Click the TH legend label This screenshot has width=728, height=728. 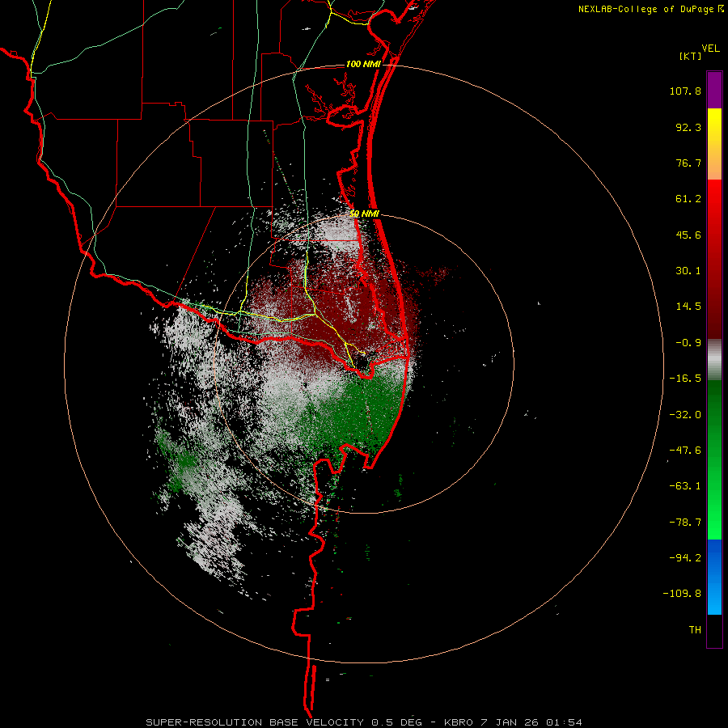coord(695,630)
